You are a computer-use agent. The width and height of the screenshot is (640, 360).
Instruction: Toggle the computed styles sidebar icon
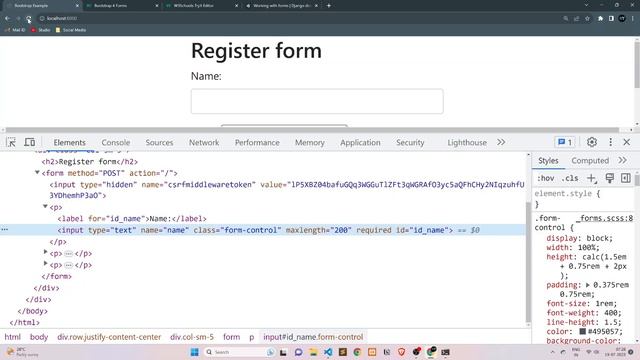[x=626, y=178]
